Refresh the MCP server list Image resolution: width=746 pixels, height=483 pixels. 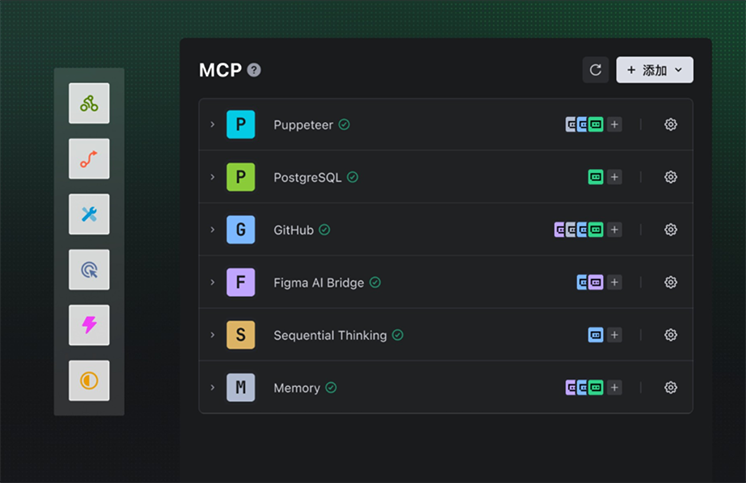(596, 70)
